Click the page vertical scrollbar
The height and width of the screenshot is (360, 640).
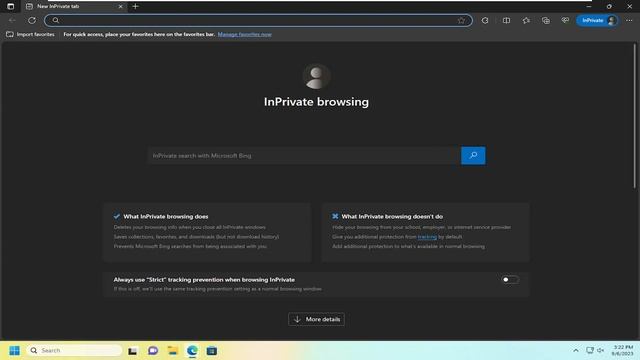pos(635,116)
